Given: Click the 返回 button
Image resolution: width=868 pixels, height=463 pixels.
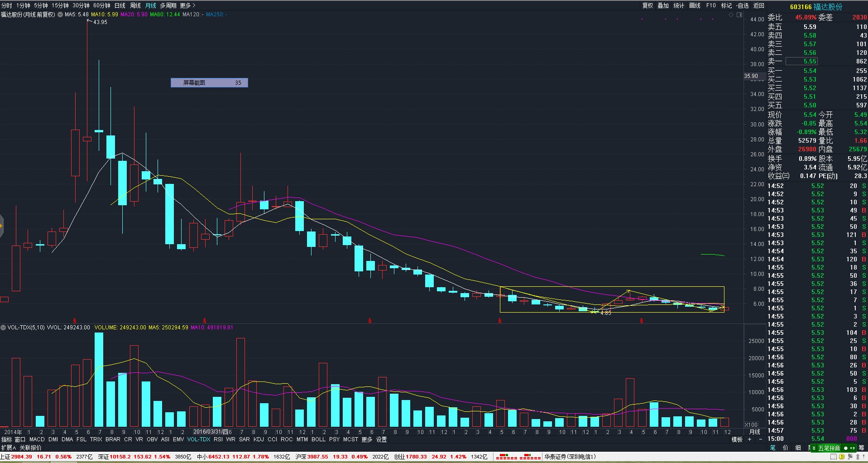Looking at the screenshot, I should tap(759, 5).
